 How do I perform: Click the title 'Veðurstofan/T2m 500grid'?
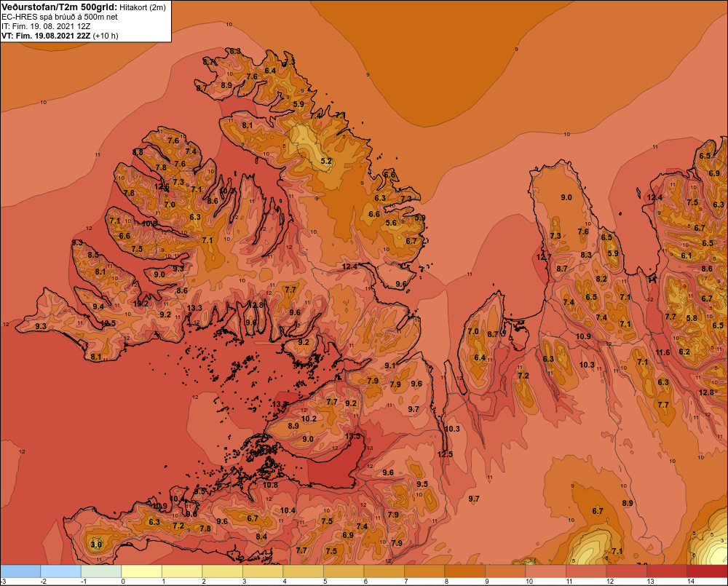pos(60,7)
